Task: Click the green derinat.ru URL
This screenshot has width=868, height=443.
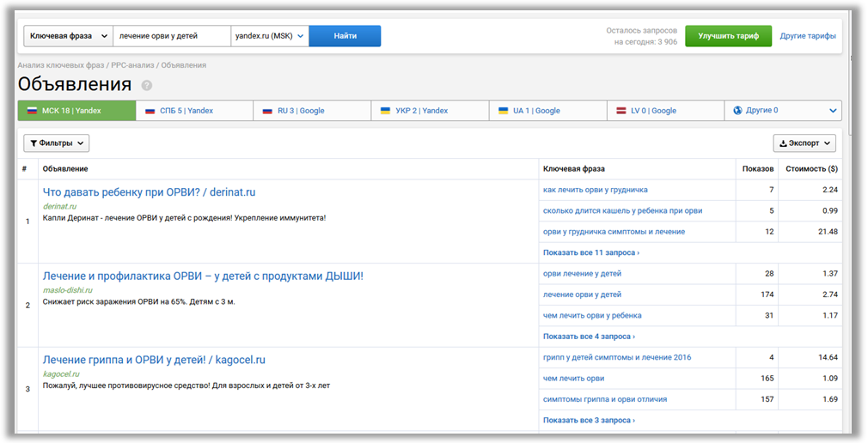Action: point(60,206)
